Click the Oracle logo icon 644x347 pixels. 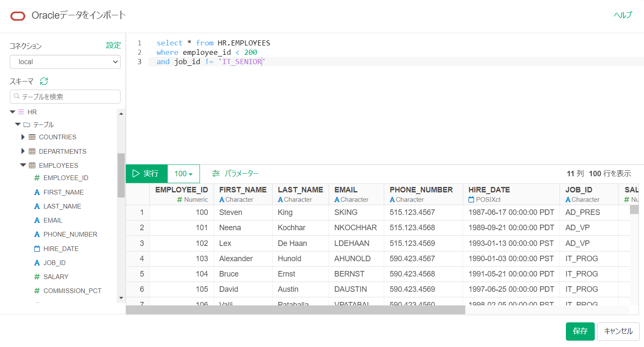[18, 16]
